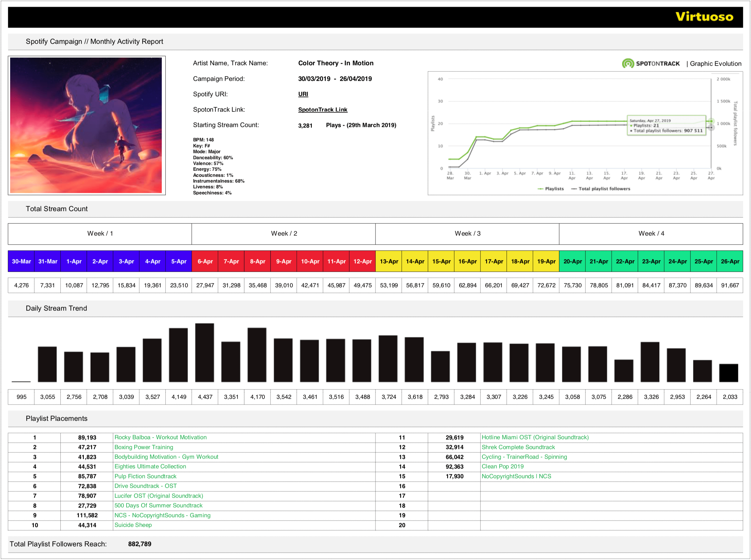Open the Rocky Balboa - Workout Motivation playlist
751x560 pixels.
tap(161, 437)
